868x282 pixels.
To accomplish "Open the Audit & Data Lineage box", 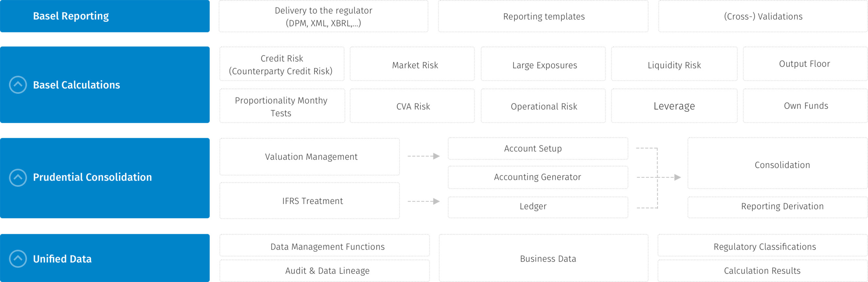I will point(327,271).
